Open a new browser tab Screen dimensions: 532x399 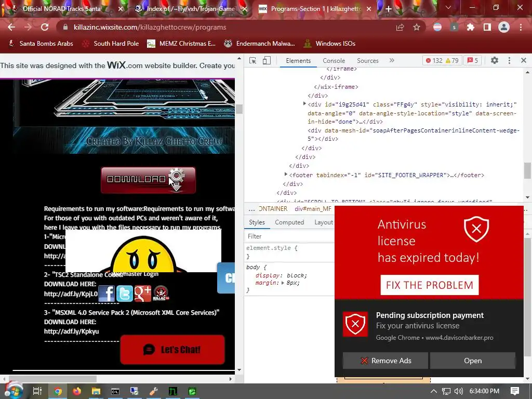pyautogui.click(x=389, y=9)
